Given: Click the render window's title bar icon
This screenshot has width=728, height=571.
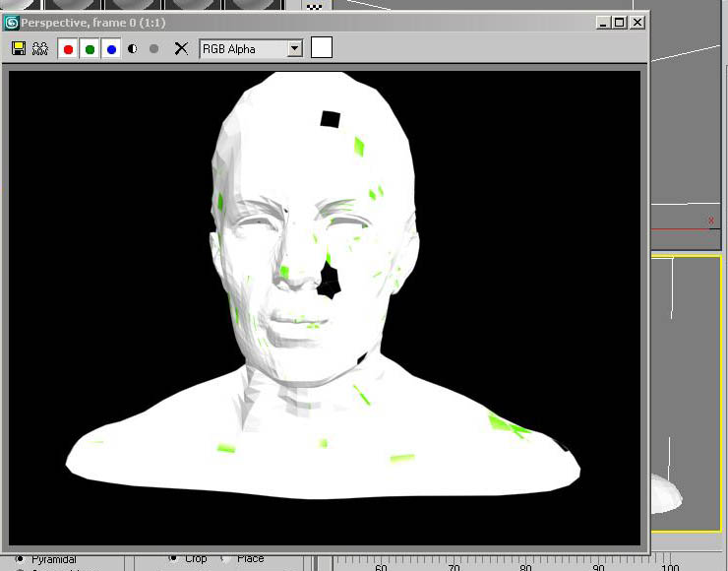Looking at the screenshot, I should 11,22.
